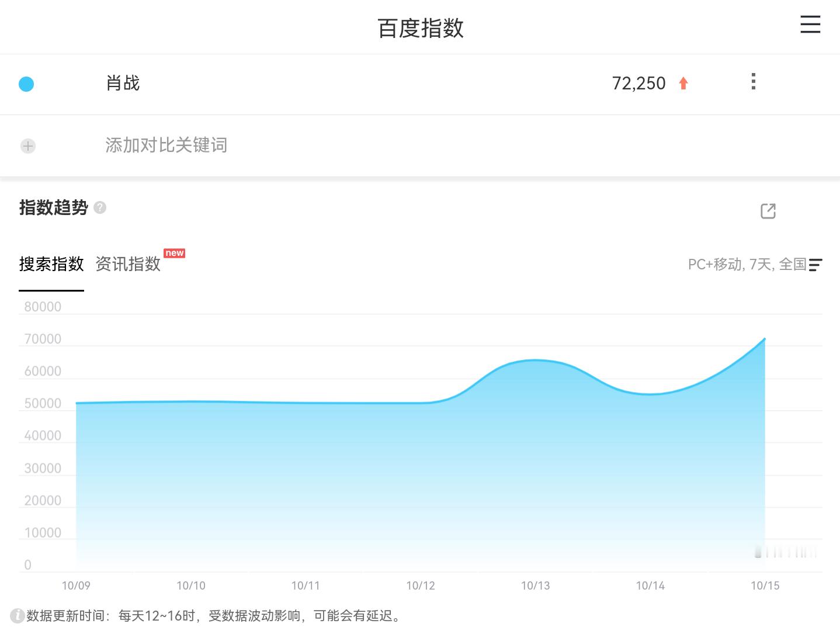The height and width of the screenshot is (627, 840).
Task: Tap the blue dot beside 肖战
Action: click(26, 84)
